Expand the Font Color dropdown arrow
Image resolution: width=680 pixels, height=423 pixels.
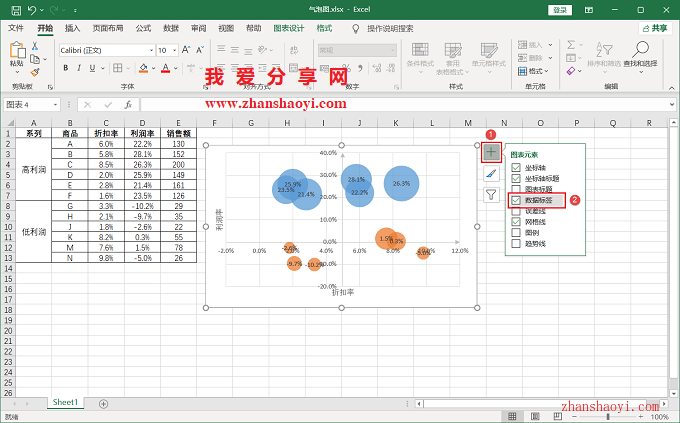[x=176, y=68]
